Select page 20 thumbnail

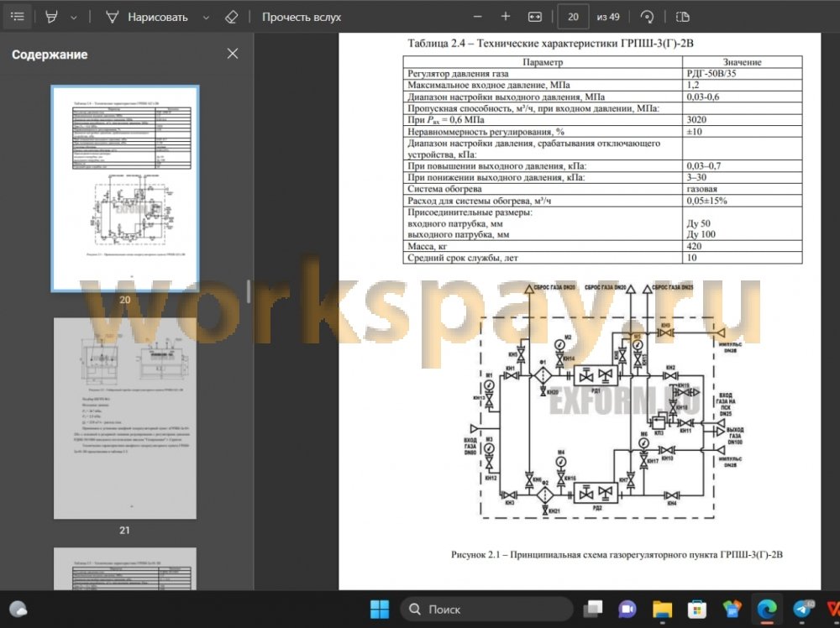pyautogui.click(x=125, y=188)
